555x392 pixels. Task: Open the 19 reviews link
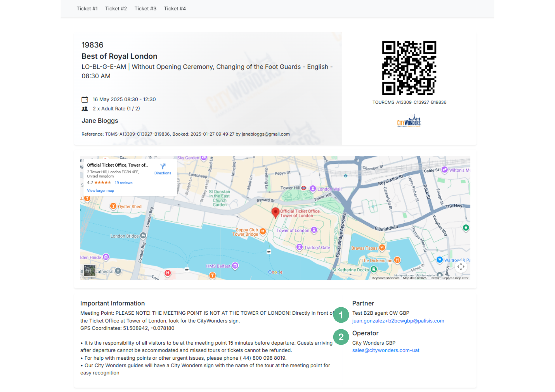(123, 183)
